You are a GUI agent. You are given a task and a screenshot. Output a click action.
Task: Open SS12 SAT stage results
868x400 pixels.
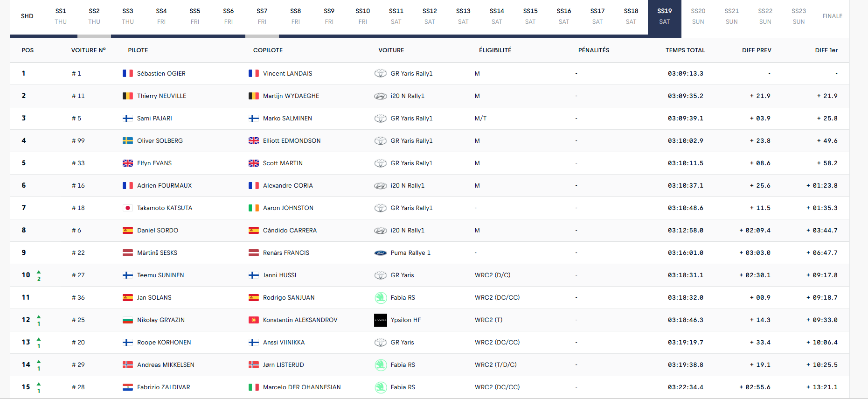point(430,16)
